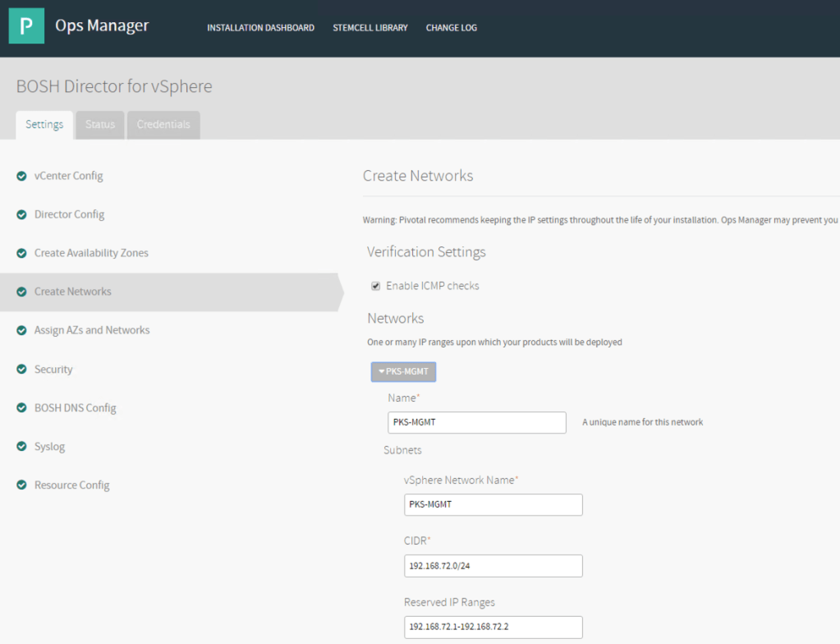840x644 pixels.
Task: Click the Pivotal P logo icon
Action: point(26,26)
